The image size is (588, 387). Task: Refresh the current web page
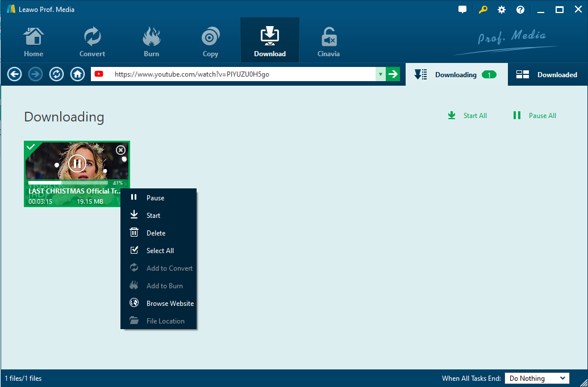point(57,74)
